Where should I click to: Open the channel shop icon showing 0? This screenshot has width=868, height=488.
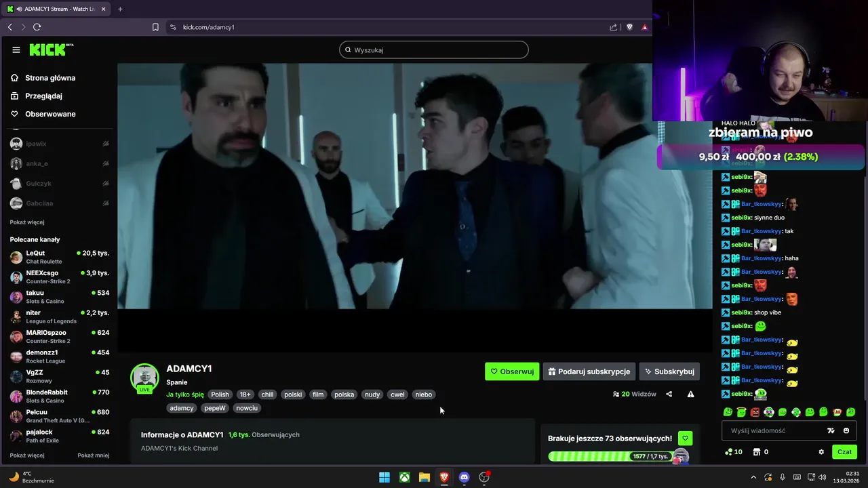(760, 452)
